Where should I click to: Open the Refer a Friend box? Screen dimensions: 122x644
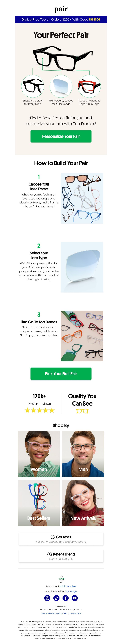[61, 556]
